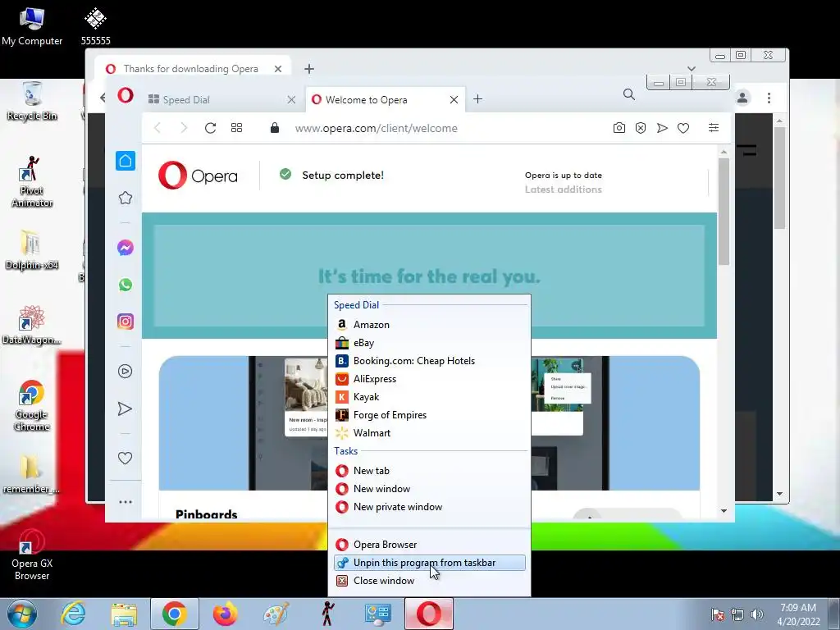Image resolution: width=840 pixels, height=630 pixels.
Task: Select Close window in jump list
Action: pyautogui.click(x=429, y=581)
